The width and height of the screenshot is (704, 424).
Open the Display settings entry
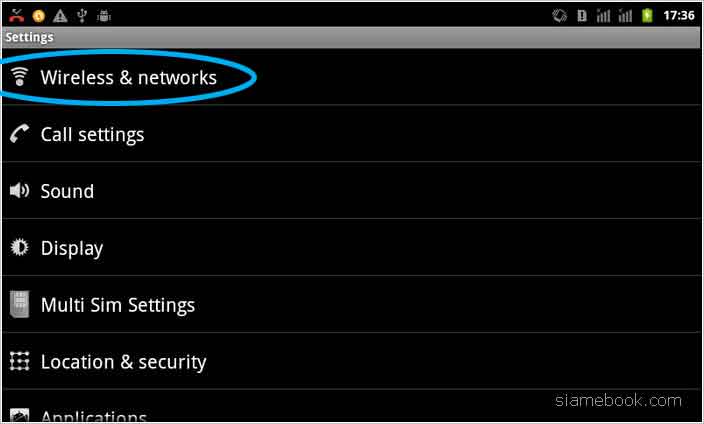(x=352, y=247)
